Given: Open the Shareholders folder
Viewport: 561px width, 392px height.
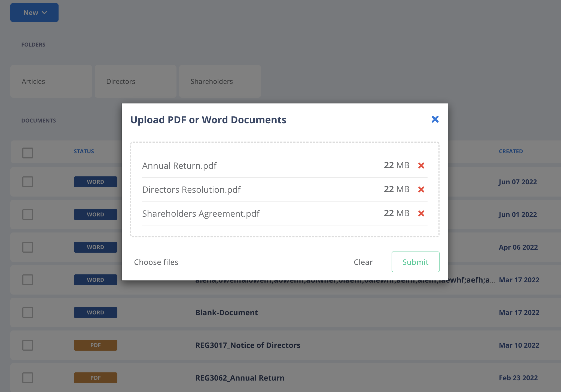Looking at the screenshot, I should pos(220,81).
